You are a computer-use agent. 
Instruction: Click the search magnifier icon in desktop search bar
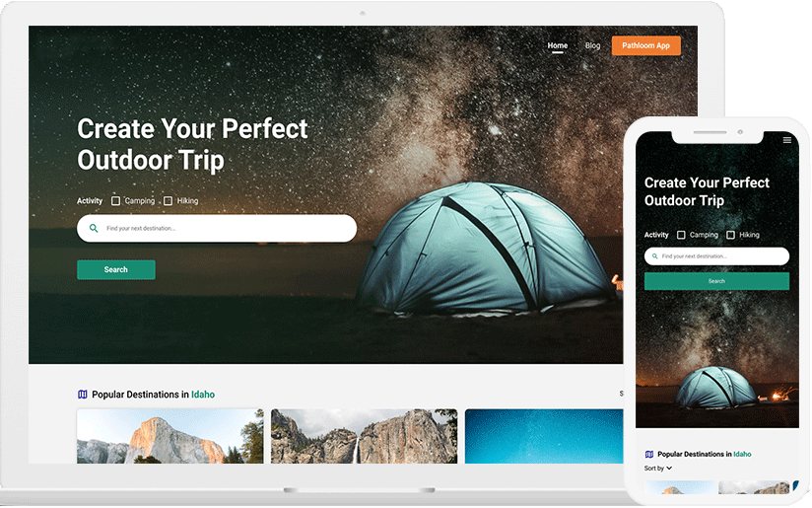click(94, 228)
